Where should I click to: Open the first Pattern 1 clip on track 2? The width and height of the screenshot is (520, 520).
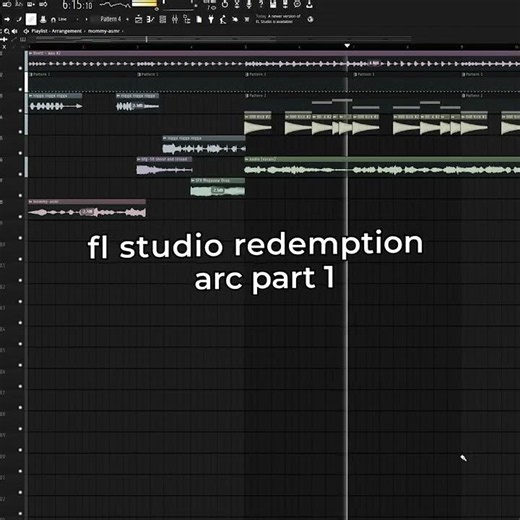[82, 82]
